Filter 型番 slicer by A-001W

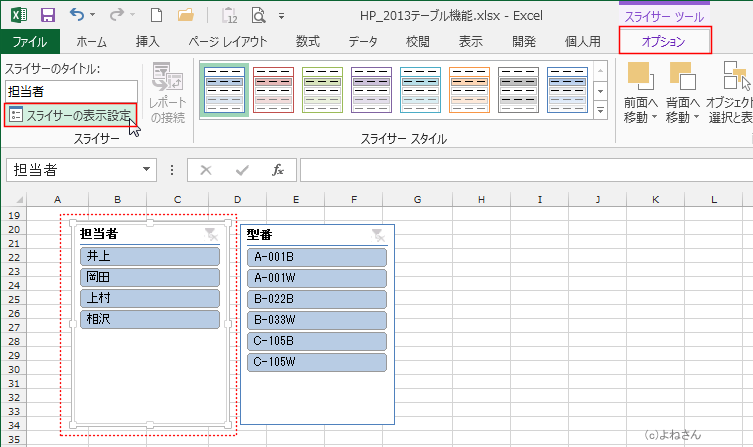click(x=317, y=278)
